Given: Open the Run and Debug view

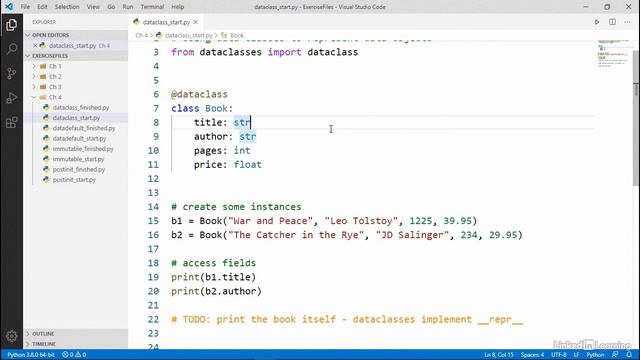Looking at the screenshot, I should tap(11, 98).
